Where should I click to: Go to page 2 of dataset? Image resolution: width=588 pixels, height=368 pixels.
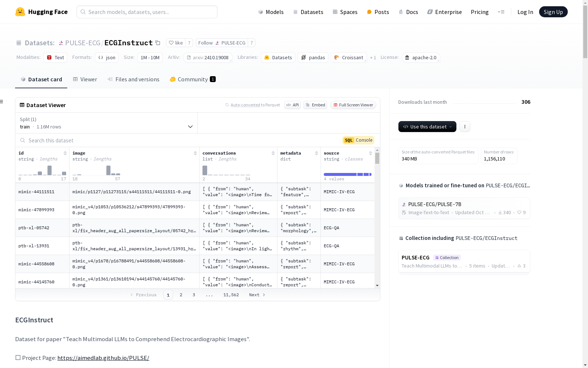click(181, 295)
